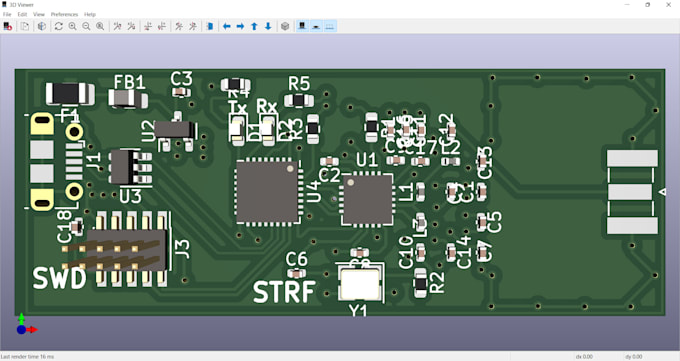This screenshot has width=680, height=361.
Task: Toggle raytracing render mode icon
Action: click(42, 26)
